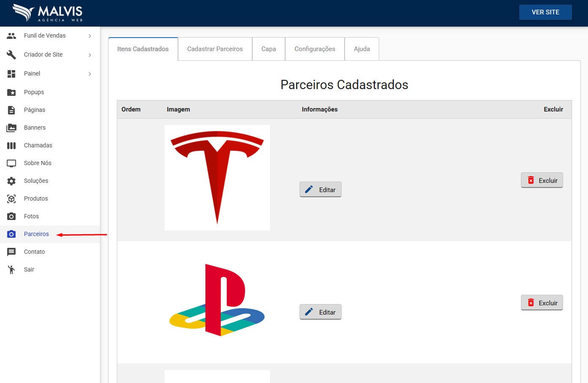Screen dimensions: 588x383
Task: Click the Fotos camera icon
Action: point(11,217)
